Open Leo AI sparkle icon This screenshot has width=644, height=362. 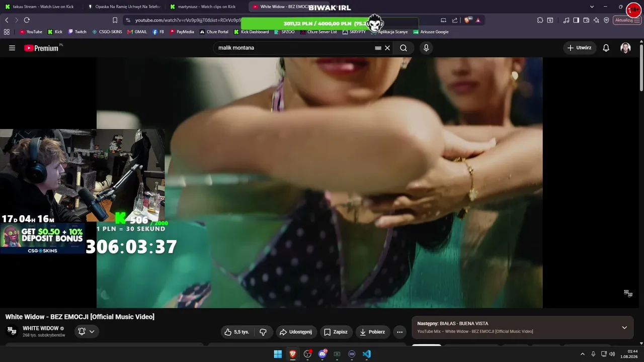[x=596, y=20]
